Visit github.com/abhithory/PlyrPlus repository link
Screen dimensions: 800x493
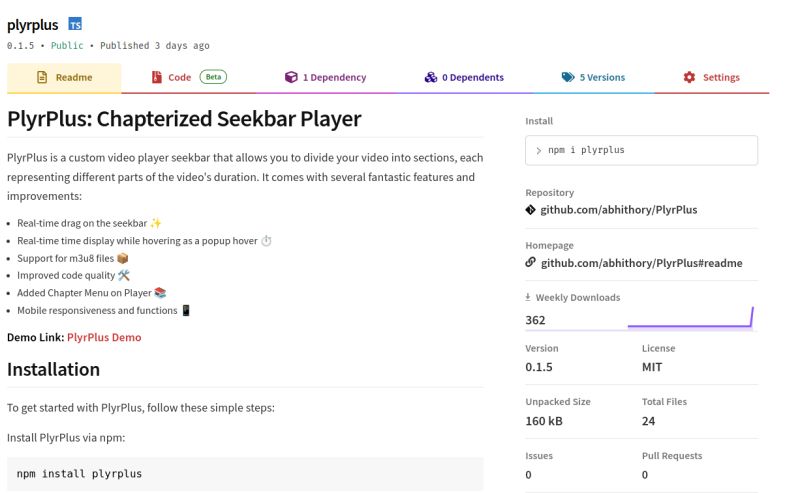[x=618, y=210]
